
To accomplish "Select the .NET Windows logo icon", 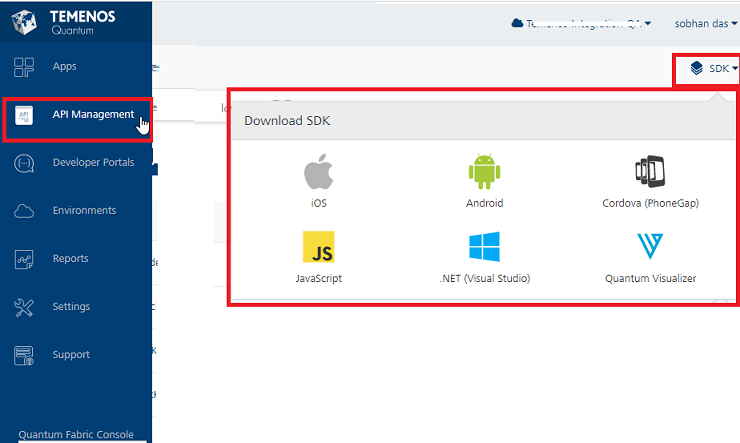I will click(x=485, y=246).
